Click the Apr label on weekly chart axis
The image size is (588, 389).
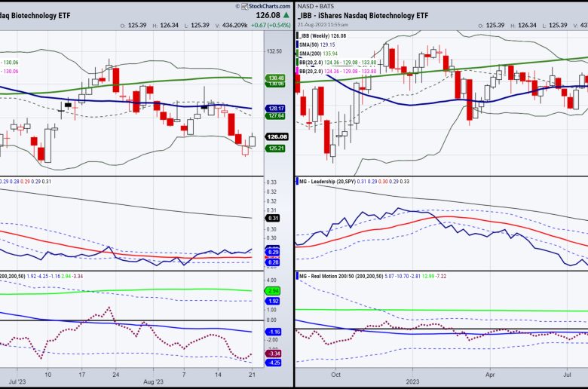tap(490, 375)
